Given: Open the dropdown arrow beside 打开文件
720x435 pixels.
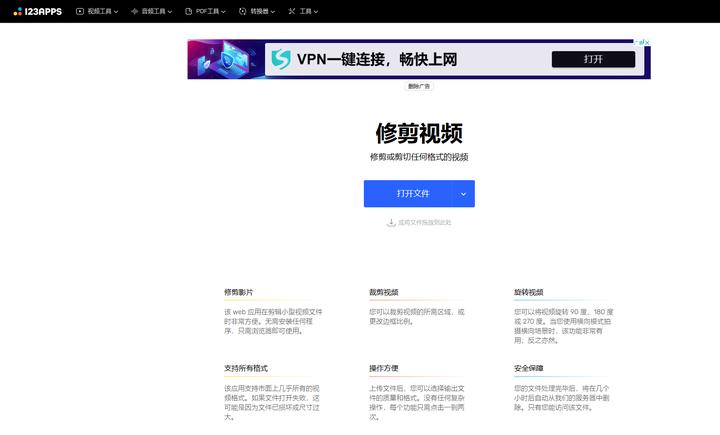Looking at the screenshot, I should coord(463,194).
